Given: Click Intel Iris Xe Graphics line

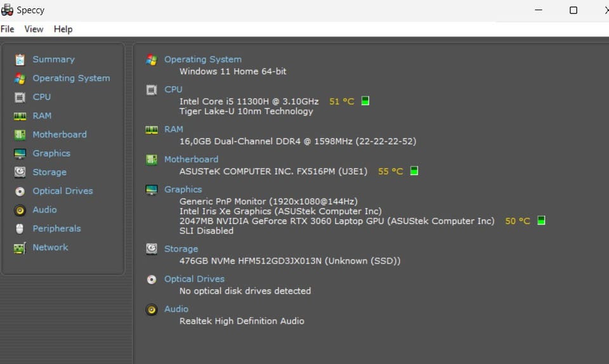Looking at the screenshot, I should pyautogui.click(x=280, y=211).
